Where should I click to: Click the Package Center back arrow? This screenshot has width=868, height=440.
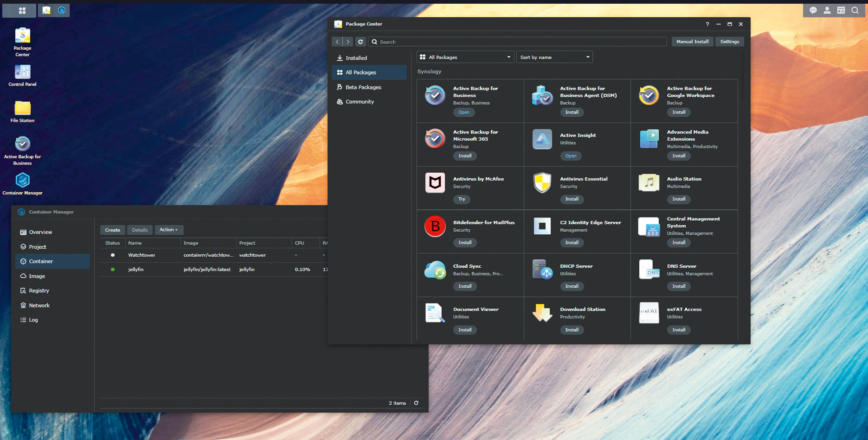point(337,42)
